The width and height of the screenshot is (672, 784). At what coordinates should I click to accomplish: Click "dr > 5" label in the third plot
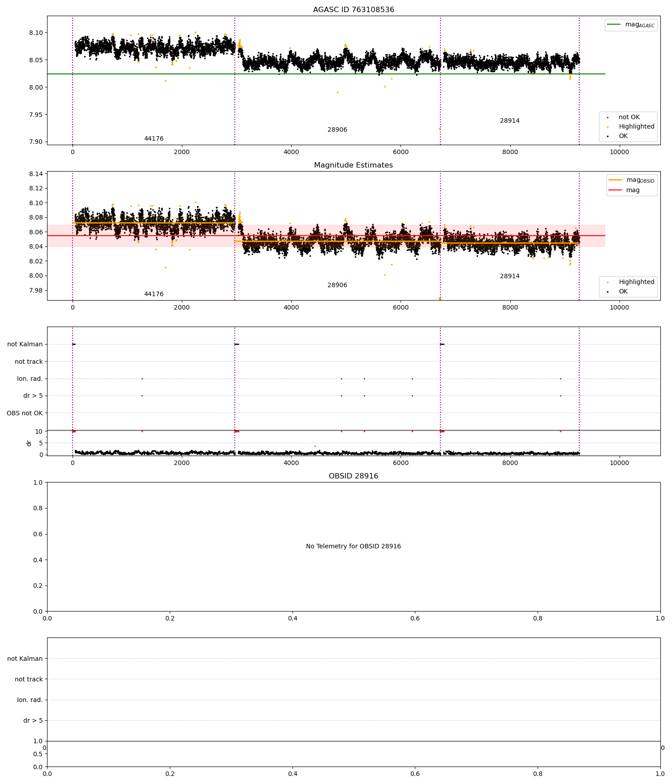pyautogui.click(x=33, y=396)
